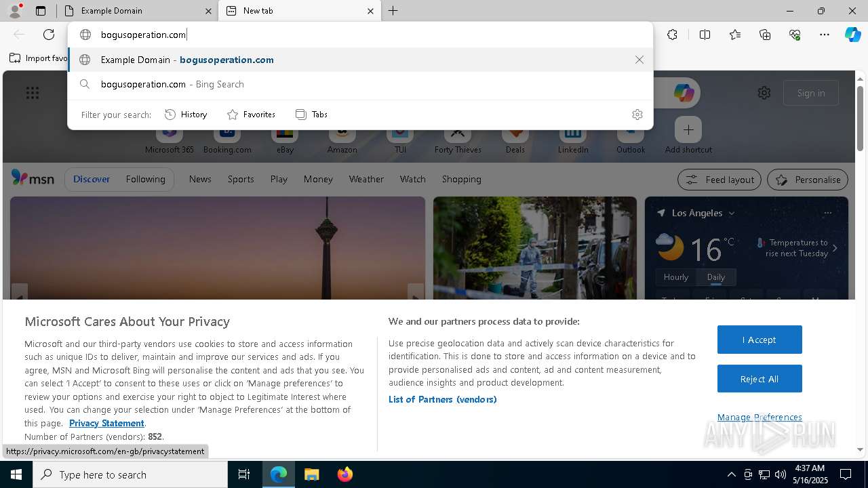The width and height of the screenshot is (868, 488).
Task: Filter search by Tabs
Action: click(x=312, y=115)
